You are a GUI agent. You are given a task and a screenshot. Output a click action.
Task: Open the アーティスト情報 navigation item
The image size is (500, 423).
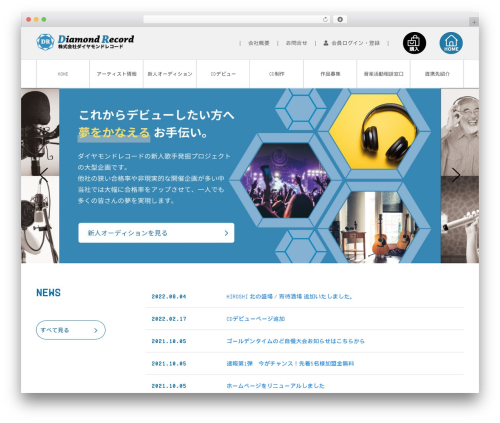116,74
